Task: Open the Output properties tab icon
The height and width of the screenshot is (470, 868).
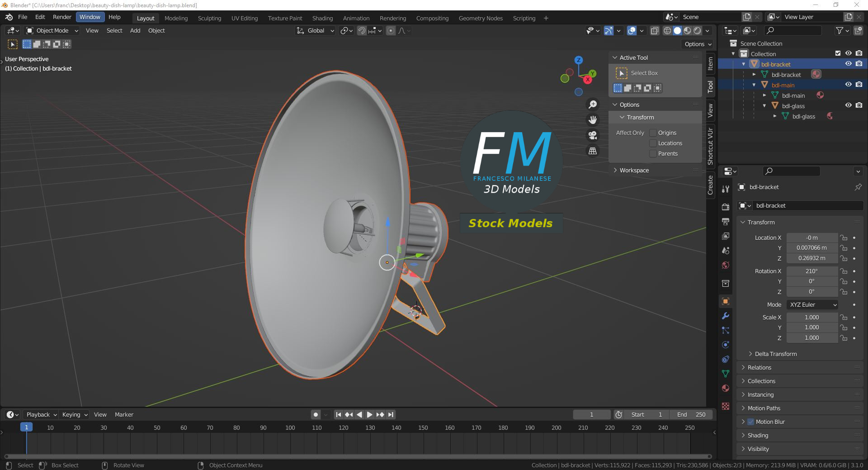Action: coord(726,221)
